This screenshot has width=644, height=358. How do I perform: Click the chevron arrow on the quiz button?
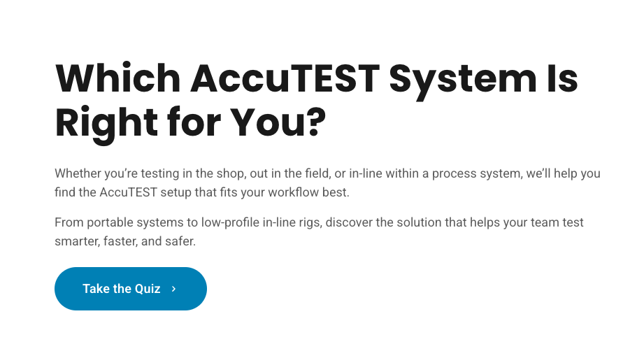click(x=173, y=289)
